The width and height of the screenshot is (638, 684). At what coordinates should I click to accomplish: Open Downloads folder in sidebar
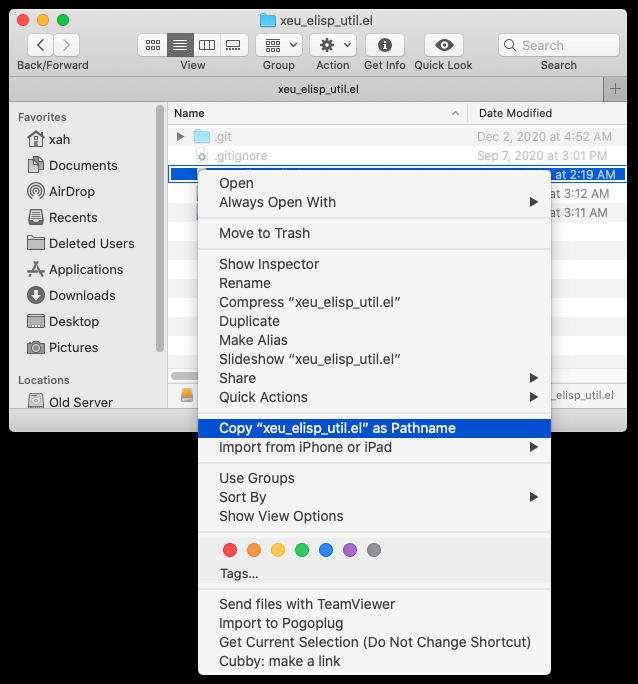point(81,295)
